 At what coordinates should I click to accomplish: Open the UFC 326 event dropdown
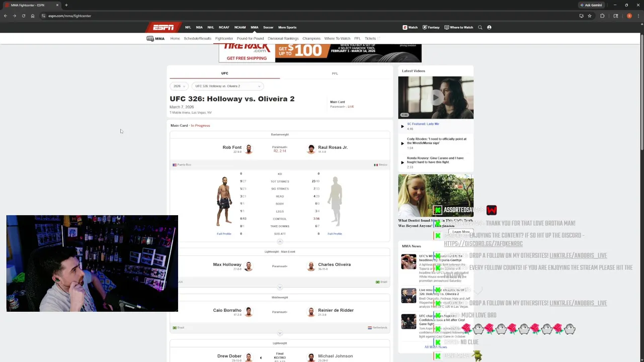[x=227, y=86]
